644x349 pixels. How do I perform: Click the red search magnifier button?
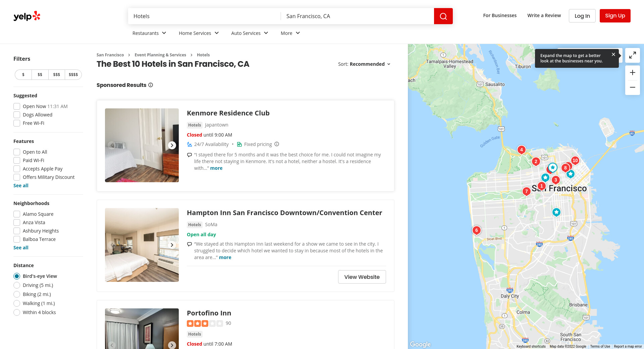point(443,16)
